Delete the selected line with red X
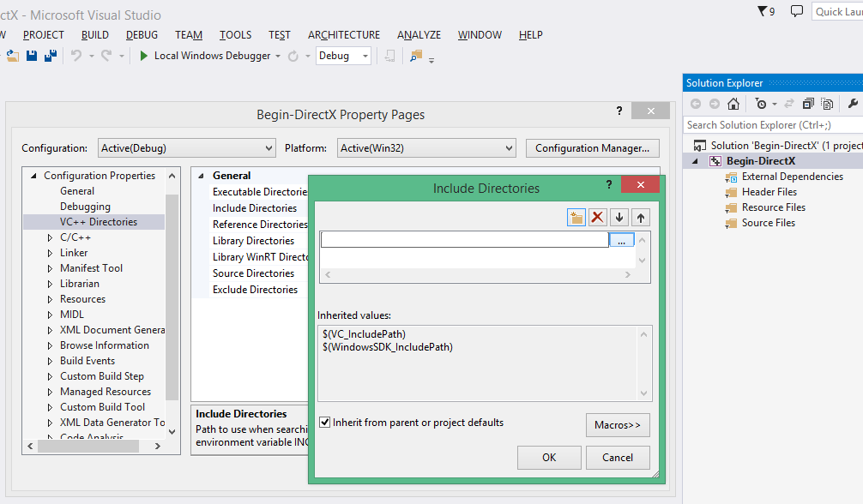This screenshot has height=504, width=863. pyautogui.click(x=597, y=218)
